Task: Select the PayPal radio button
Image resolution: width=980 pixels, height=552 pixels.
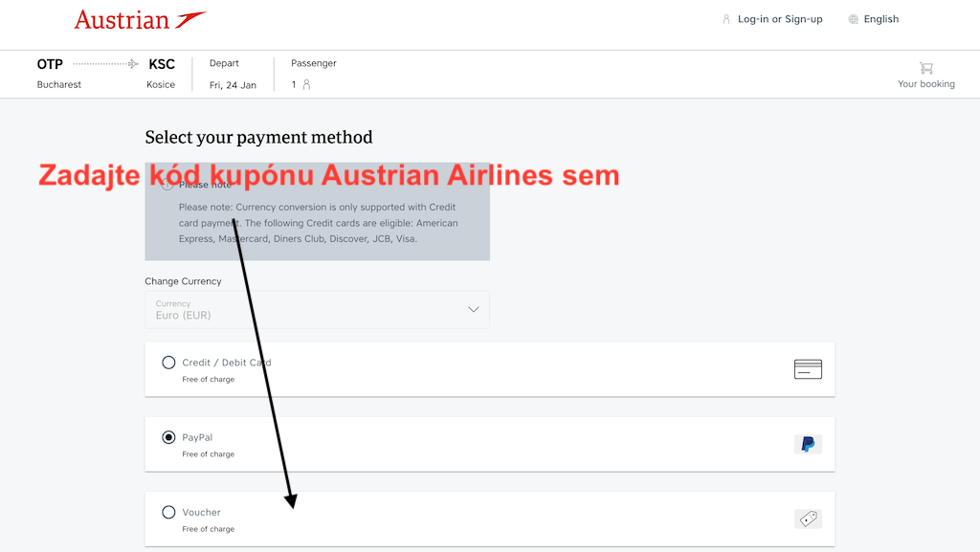Action: [168, 437]
